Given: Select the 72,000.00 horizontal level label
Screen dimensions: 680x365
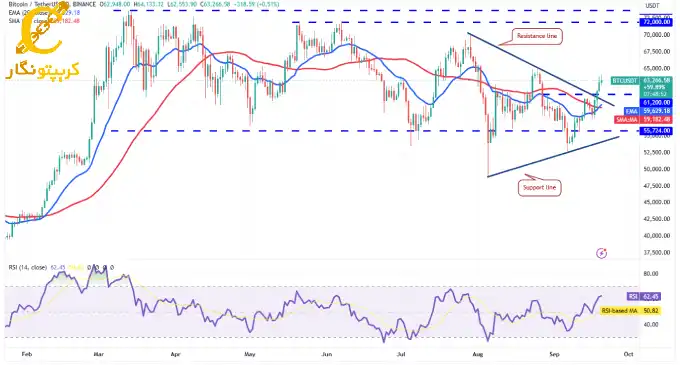Looking at the screenshot, I should point(656,22).
